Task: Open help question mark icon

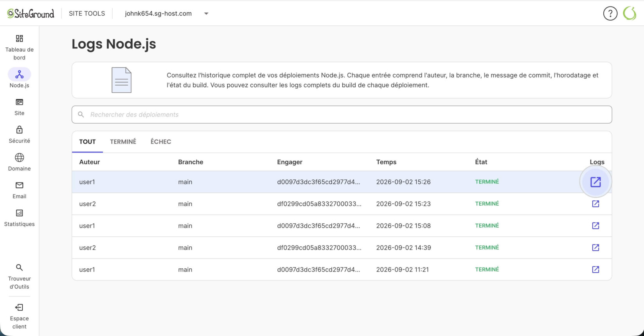Action: tap(610, 13)
